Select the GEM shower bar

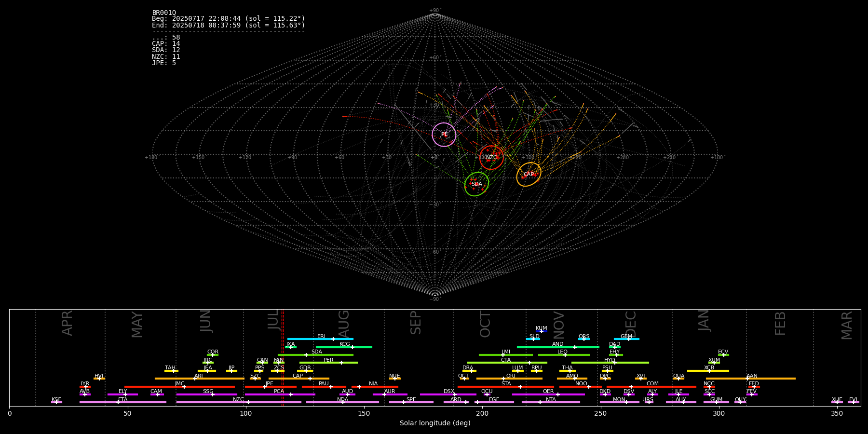626,339
